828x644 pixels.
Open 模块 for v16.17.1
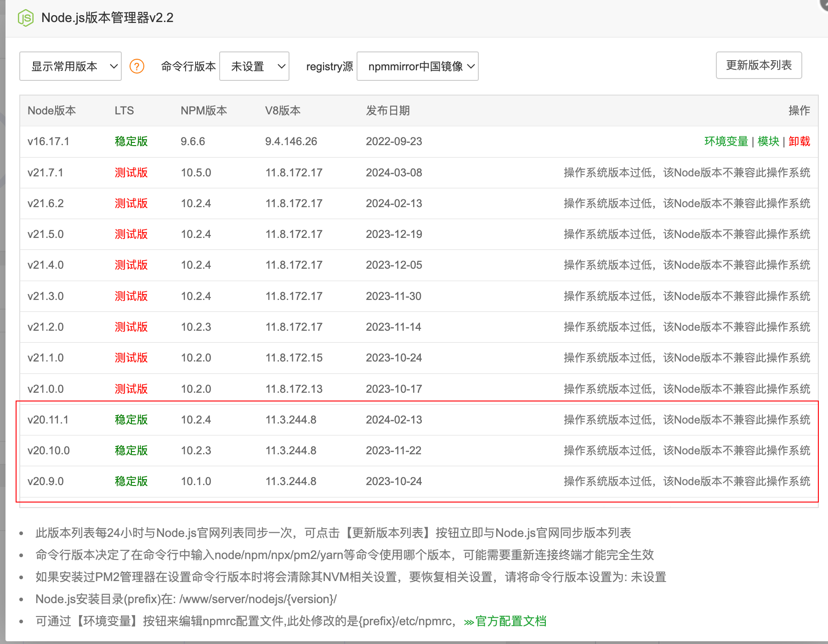pos(768,141)
